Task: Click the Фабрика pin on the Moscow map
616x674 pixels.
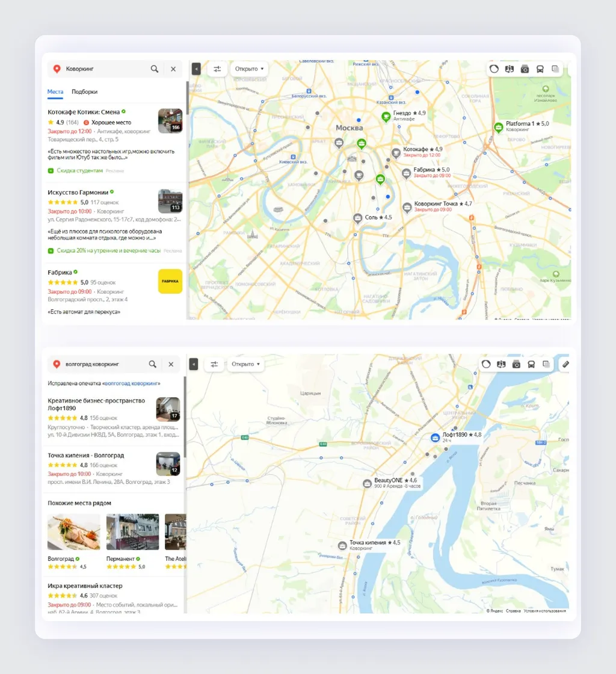Action: (x=407, y=173)
